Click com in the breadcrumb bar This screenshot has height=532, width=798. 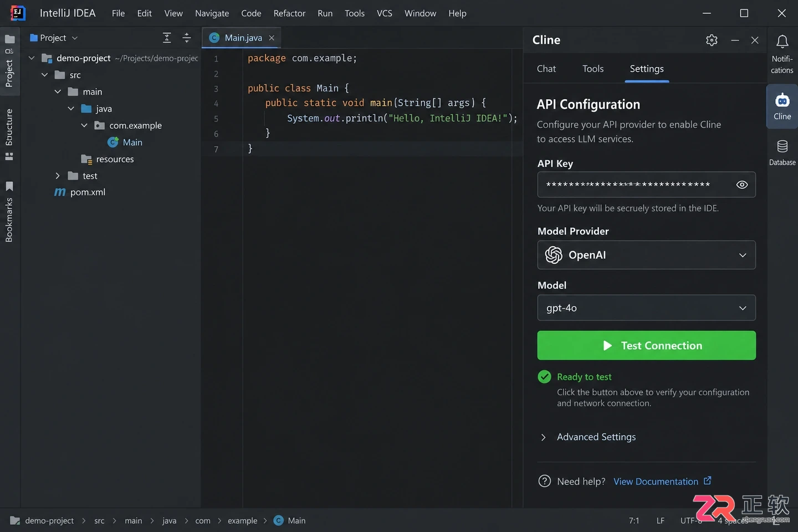coord(203,520)
